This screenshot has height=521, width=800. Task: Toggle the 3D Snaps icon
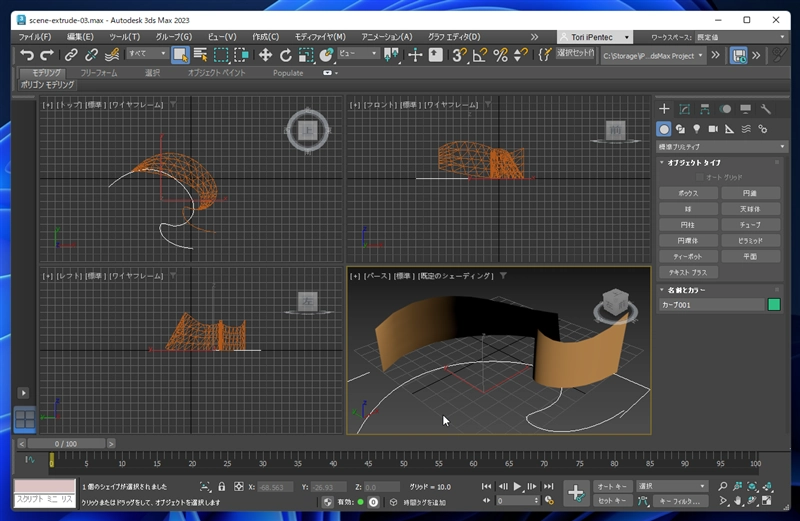pyautogui.click(x=459, y=55)
